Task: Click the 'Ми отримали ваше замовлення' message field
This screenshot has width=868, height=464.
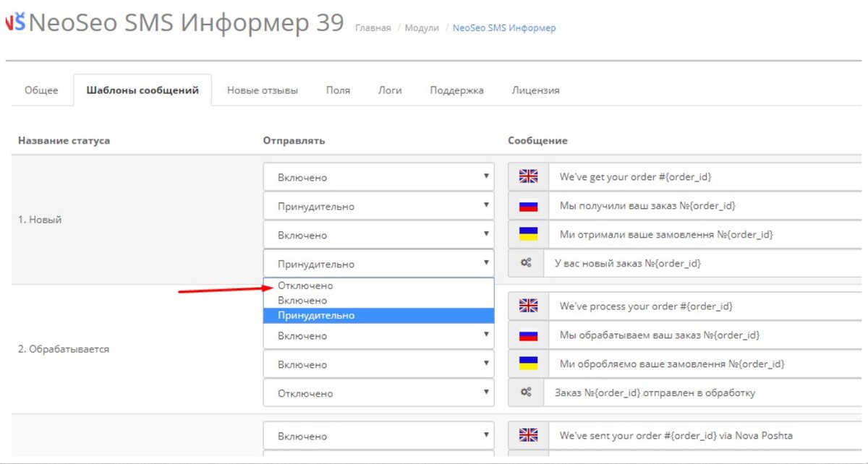Action: point(705,235)
